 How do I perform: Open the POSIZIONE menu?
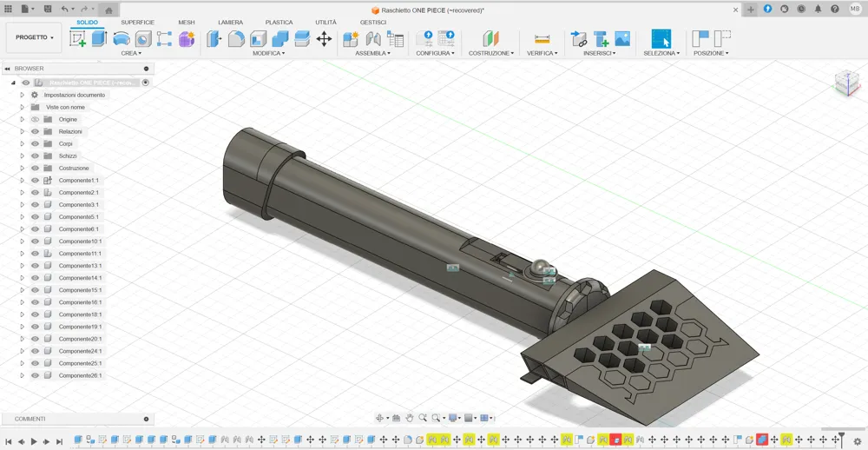point(711,53)
